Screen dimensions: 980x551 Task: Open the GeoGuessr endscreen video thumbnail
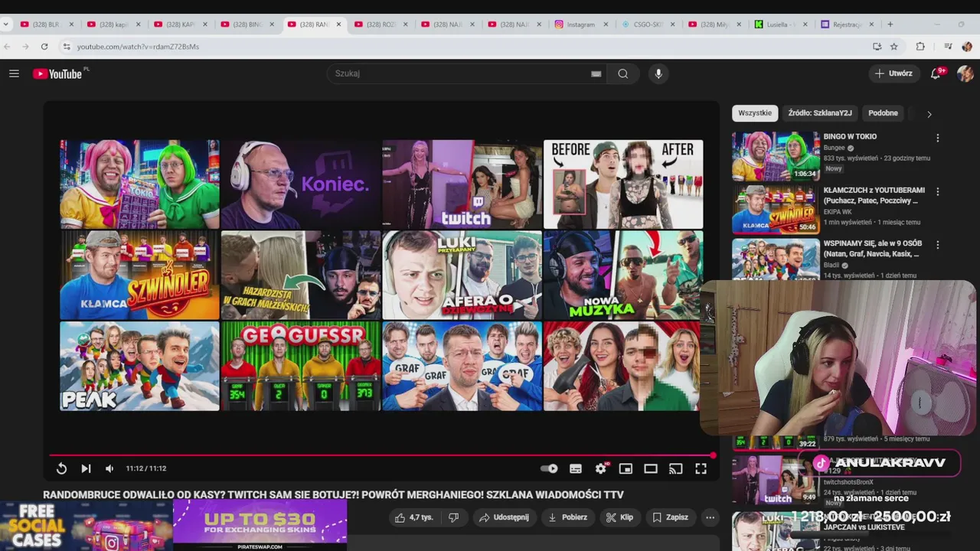[300, 366]
